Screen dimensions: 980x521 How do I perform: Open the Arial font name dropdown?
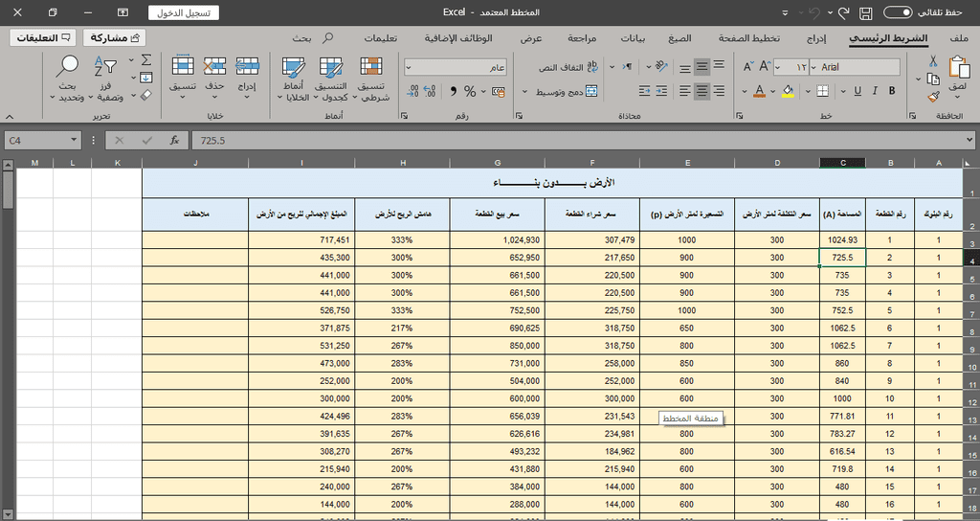pos(813,67)
